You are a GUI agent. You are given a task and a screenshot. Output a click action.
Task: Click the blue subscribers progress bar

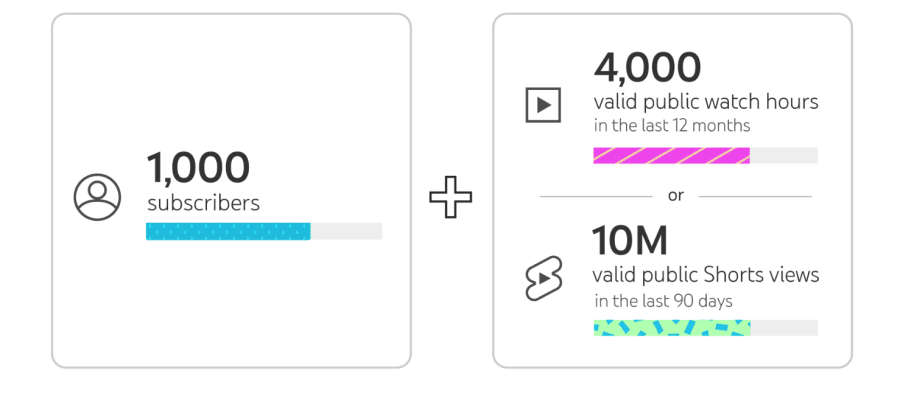pos(228,231)
